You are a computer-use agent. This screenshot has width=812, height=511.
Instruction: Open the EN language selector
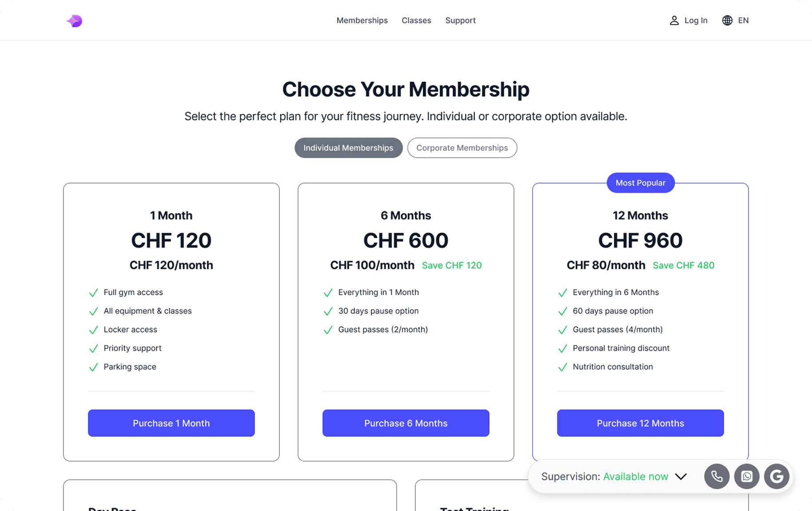743,20
